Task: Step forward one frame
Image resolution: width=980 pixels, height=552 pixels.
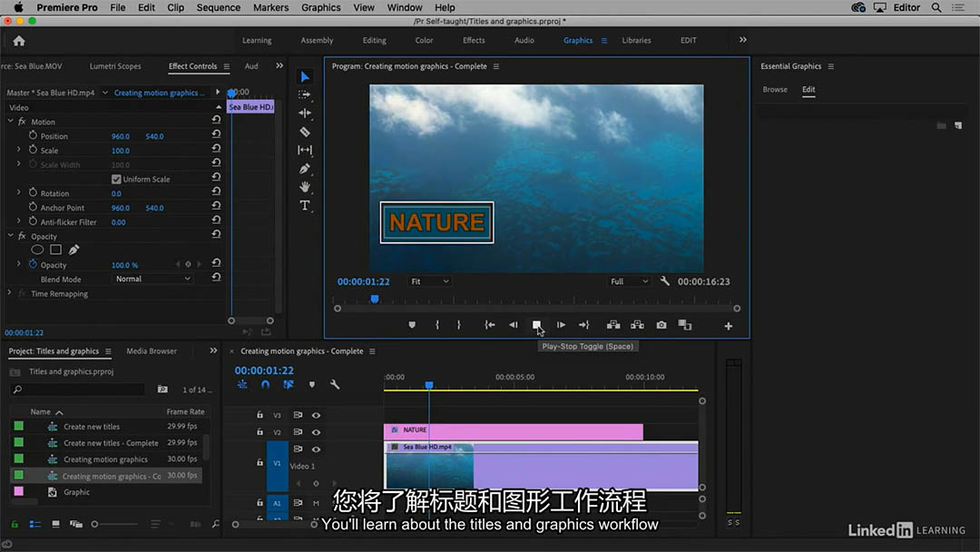Action: 561,325
